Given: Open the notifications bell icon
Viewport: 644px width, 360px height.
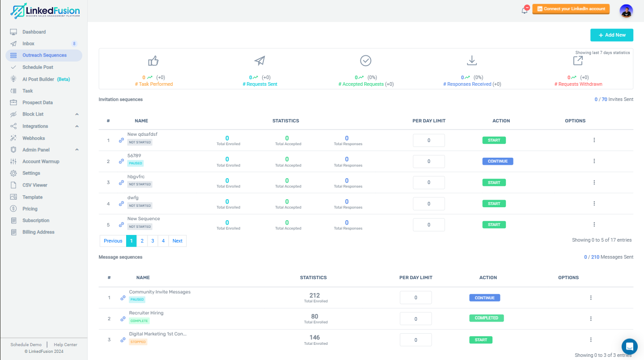Looking at the screenshot, I should 525,10.
